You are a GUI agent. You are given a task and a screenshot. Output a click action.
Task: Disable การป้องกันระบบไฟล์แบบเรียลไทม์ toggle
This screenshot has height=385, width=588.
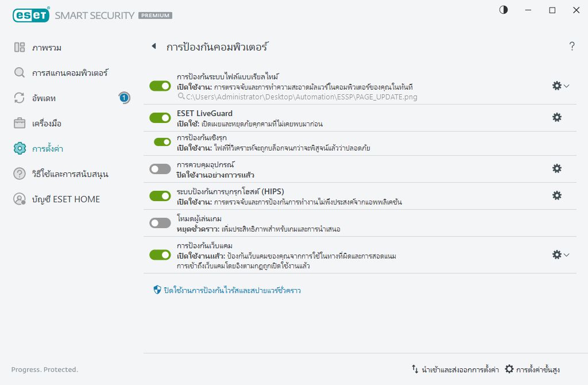click(x=160, y=84)
